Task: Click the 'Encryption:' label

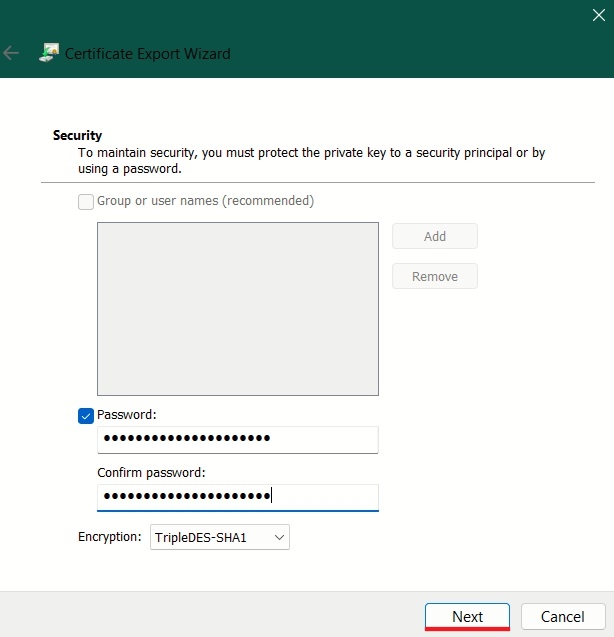Action: [110, 537]
